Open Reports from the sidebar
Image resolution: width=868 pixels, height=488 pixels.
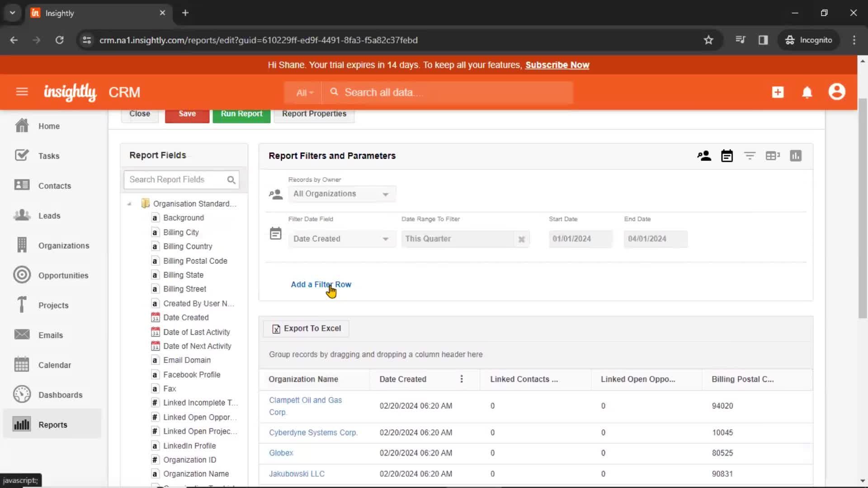tap(52, 424)
